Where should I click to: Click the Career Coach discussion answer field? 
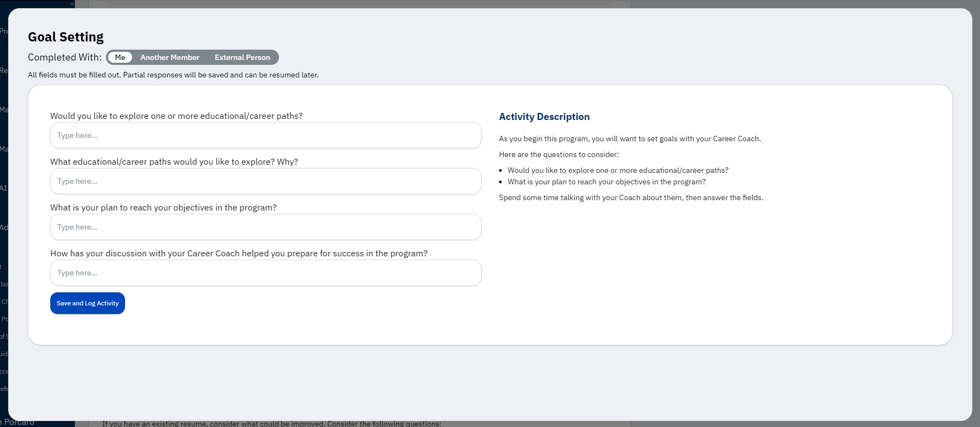[x=265, y=273]
